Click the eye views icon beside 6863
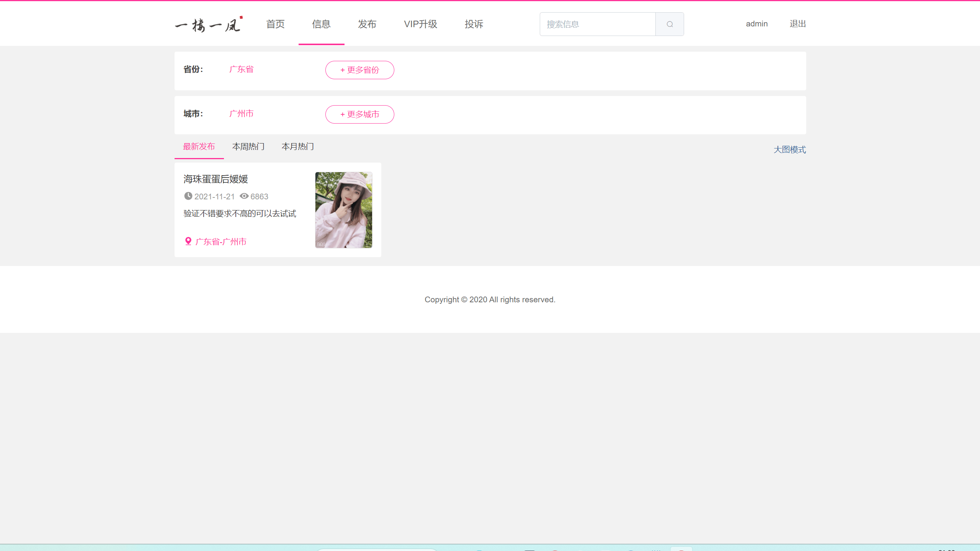The height and width of the screenshot is (551, 980). coord(244,196)
